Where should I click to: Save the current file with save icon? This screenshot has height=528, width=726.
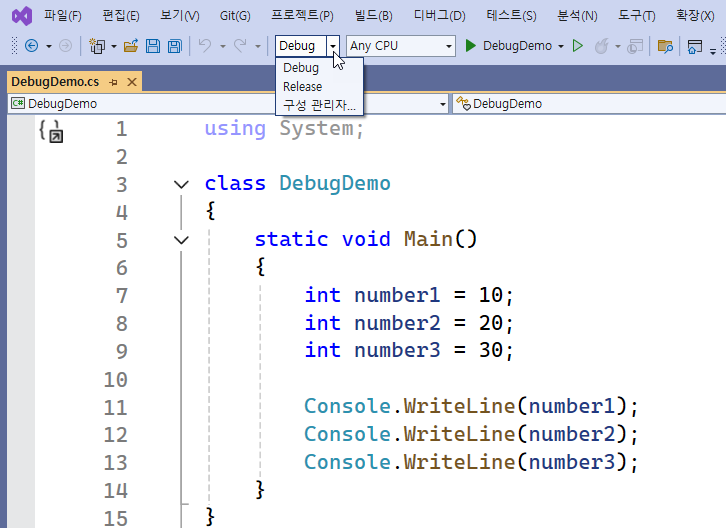[x=153, y=46]
